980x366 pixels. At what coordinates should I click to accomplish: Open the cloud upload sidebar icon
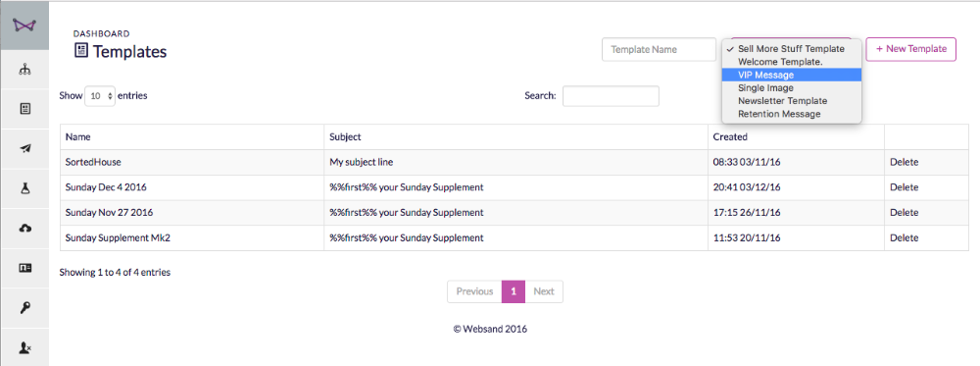coord(24,229)
